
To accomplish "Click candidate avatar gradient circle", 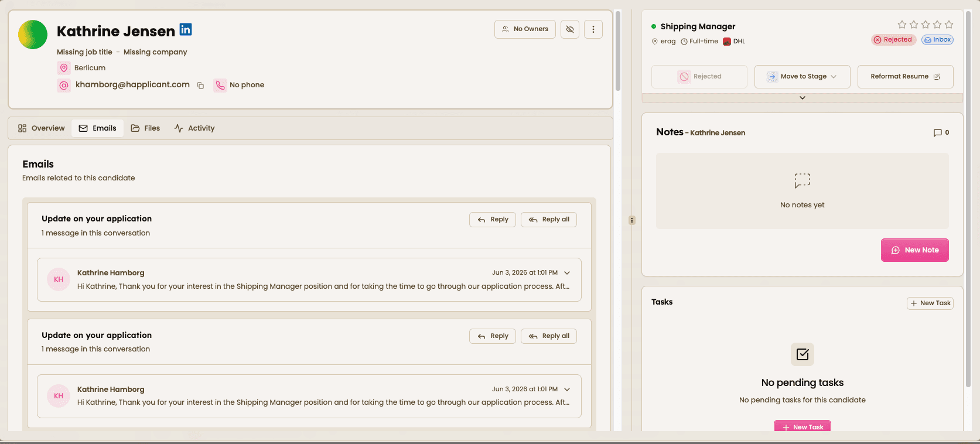I will click(x=33, y=35).
